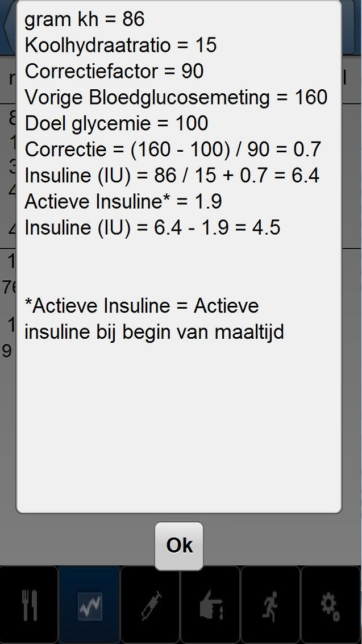Open the insulin syringe tab
362x644 pixels.
click(x=150, y=605)
